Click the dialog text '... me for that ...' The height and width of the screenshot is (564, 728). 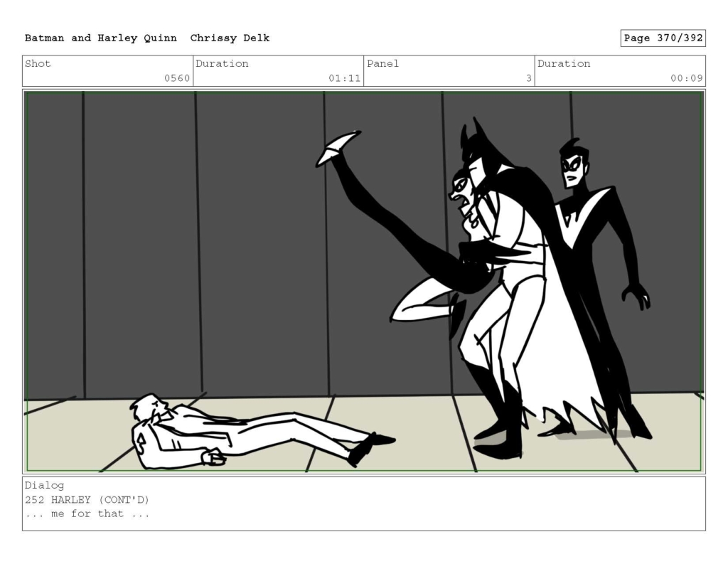(x=87, y=514)
